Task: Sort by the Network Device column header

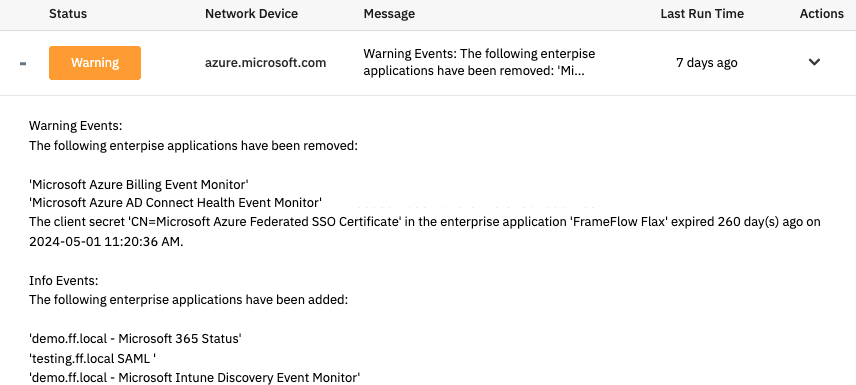Action: 251,14
